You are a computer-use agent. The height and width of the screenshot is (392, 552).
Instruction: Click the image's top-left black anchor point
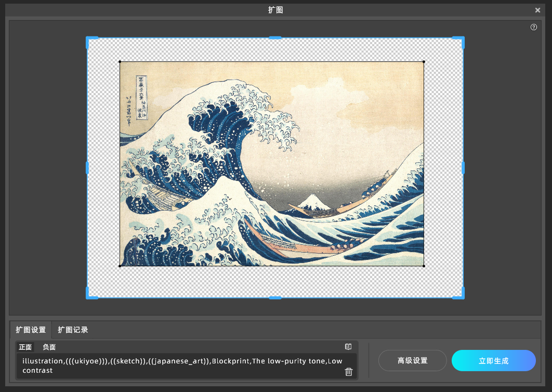coord(120,62)
